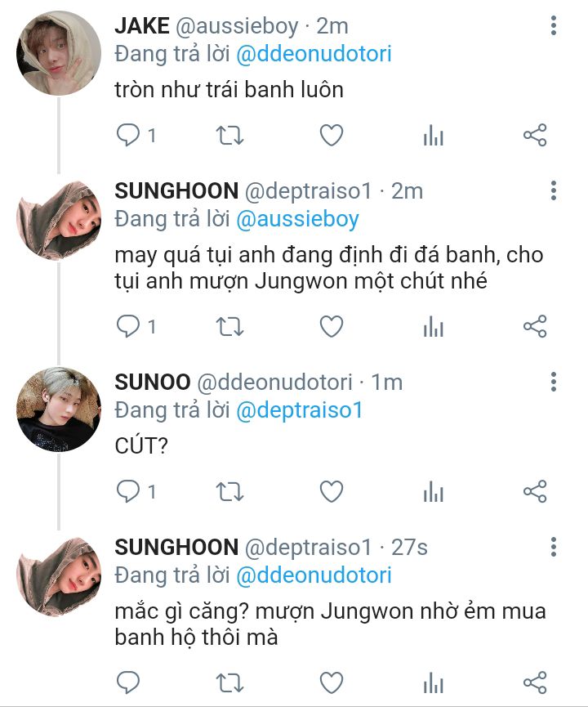Share SUNGHOON's tweet about đá banh
588x707 pixels.
coord(534,327)
